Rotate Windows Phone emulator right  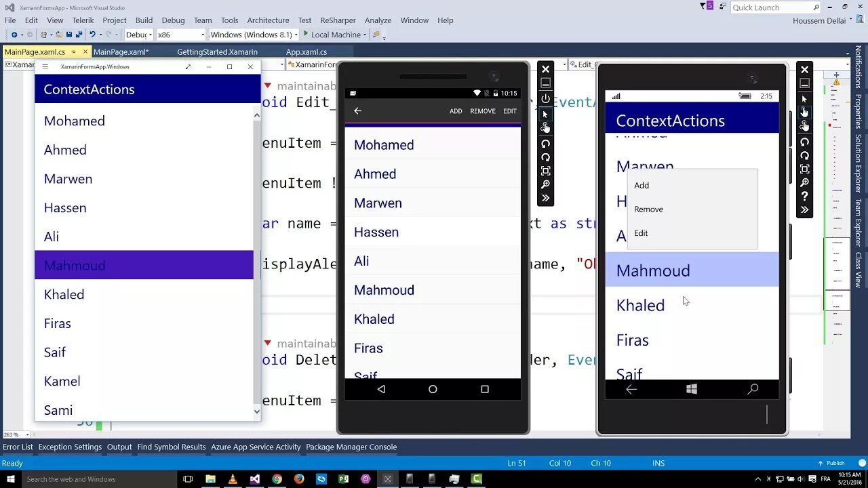[x=804, y=155]
